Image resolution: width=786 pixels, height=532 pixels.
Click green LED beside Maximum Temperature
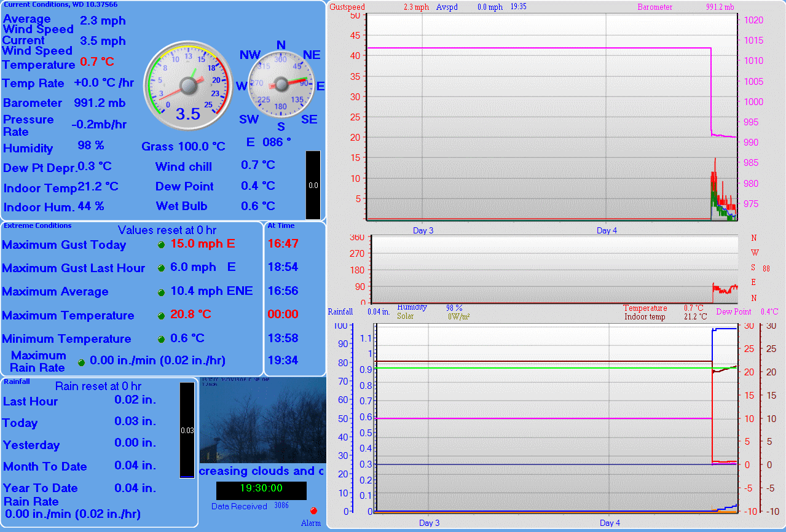click(162, 316)
